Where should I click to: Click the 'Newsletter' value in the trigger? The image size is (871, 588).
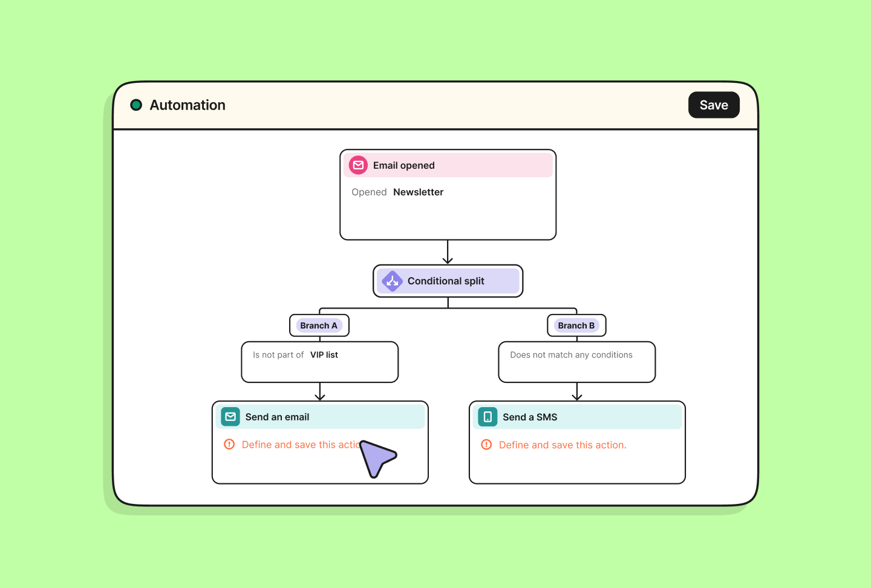coord(419,192)
